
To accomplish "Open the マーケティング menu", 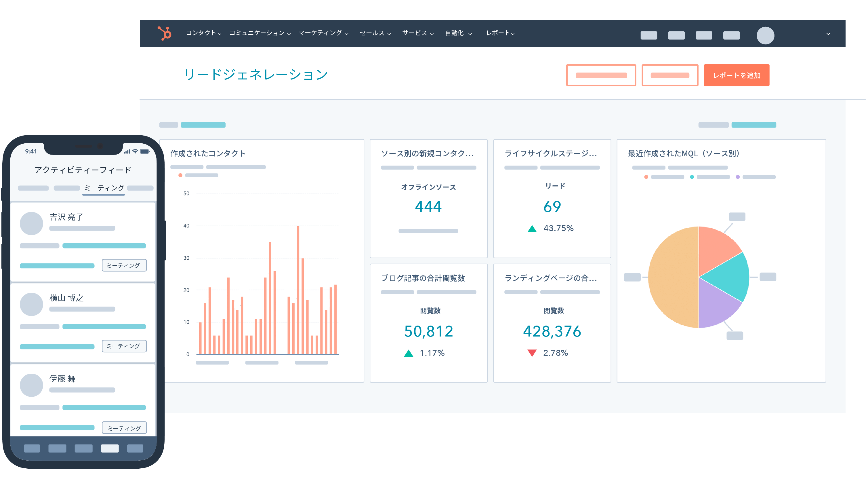I will (x=323, y=33).
